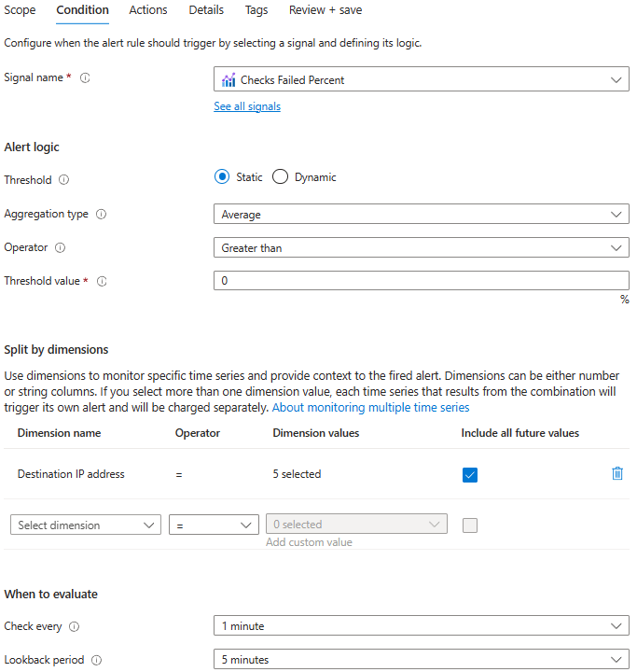
Task: Open About monitoring multiple time series link
Action: click(x=370, y=408)
